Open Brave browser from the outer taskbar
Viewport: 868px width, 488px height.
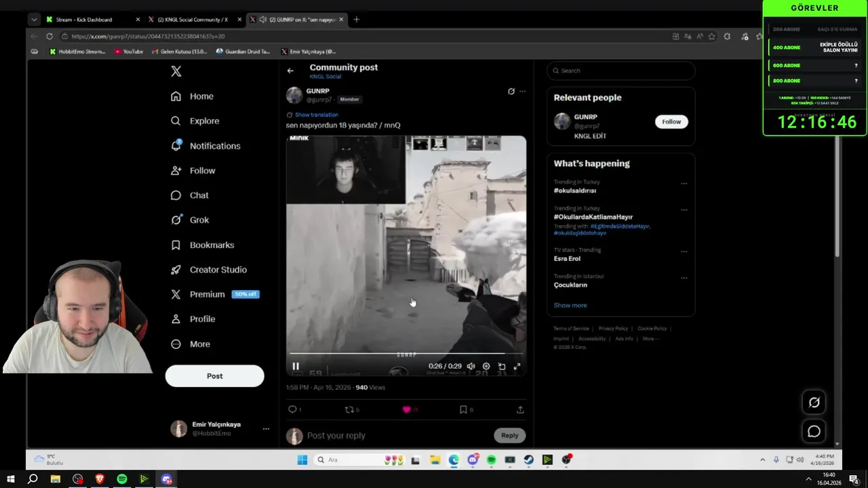click(x=100, y=479)
